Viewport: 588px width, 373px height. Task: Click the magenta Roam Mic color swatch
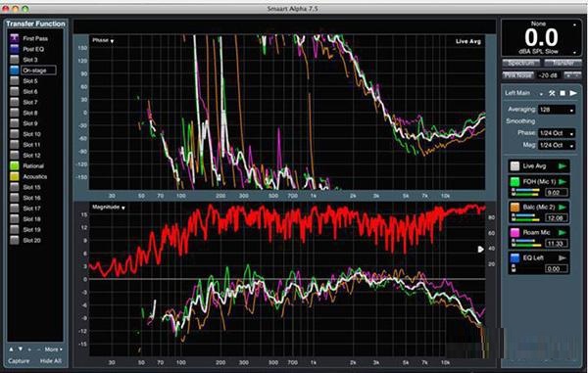[514, 233]
